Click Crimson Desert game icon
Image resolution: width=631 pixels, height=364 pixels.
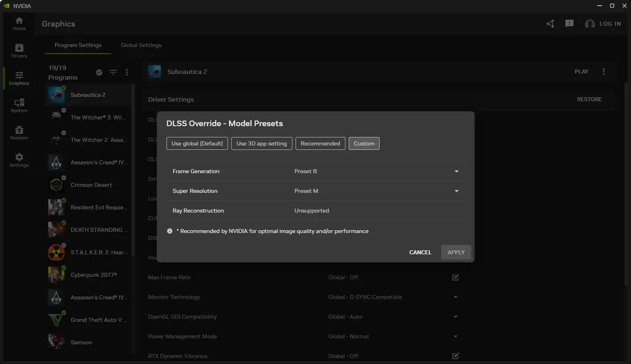click(x=56, y=185)
